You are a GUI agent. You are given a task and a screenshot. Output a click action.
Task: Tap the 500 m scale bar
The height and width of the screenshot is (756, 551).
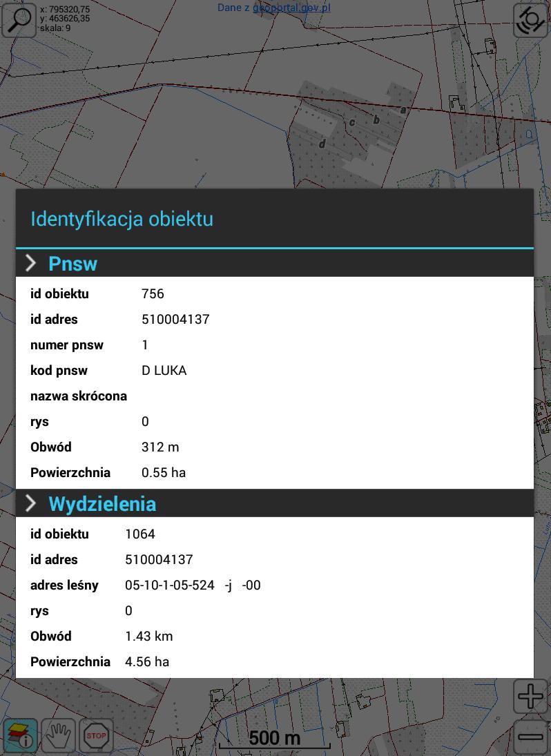tap(275, 739)
